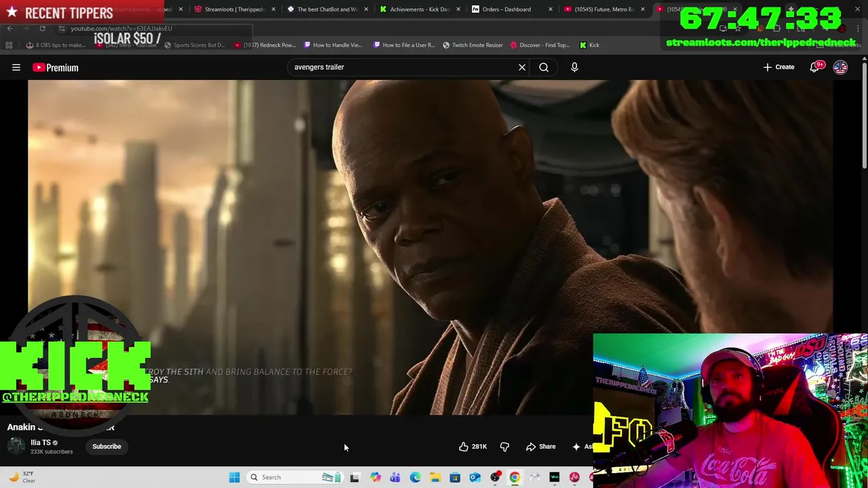Click the Create button
This screenshot has width=868, height=488.
(x=778, y=67)
